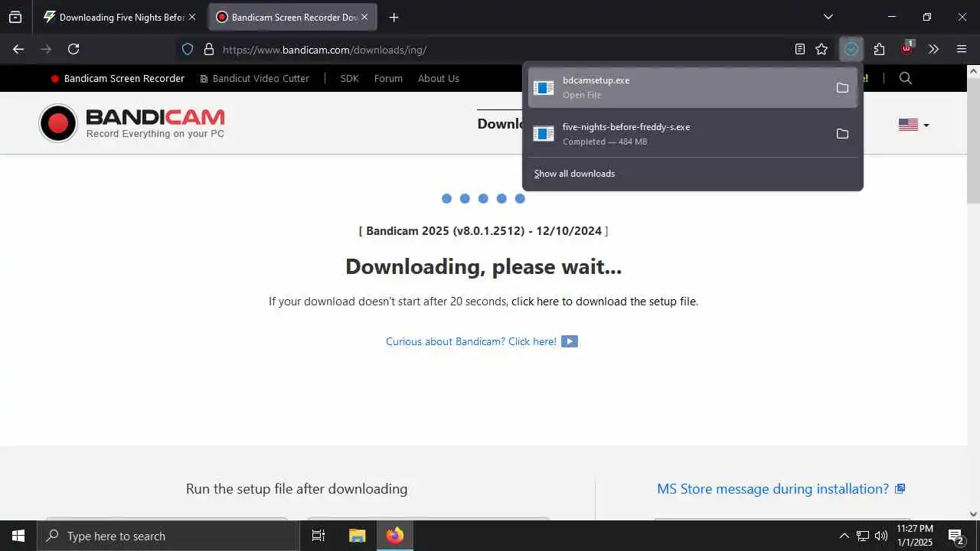Open Curious about Bandicam link
Screen dimensions: 980x551
pos(471,341)
